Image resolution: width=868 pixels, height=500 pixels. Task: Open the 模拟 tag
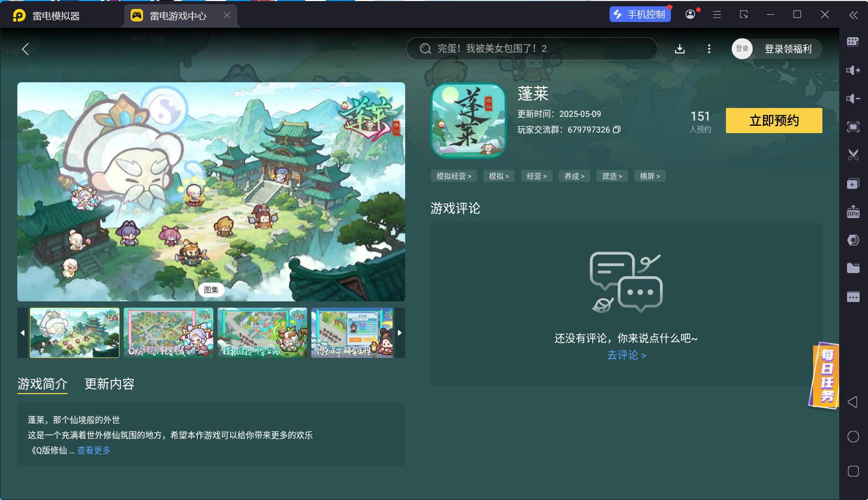[499, 176]
